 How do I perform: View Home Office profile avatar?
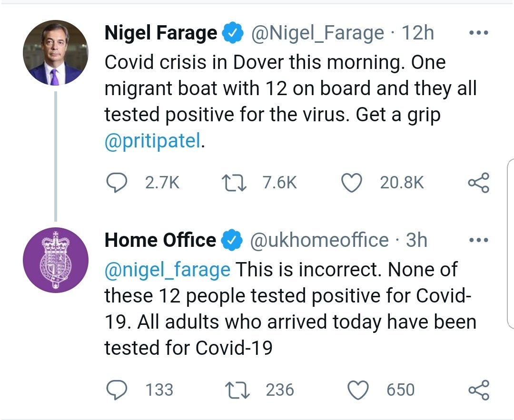tap(56, 260)
